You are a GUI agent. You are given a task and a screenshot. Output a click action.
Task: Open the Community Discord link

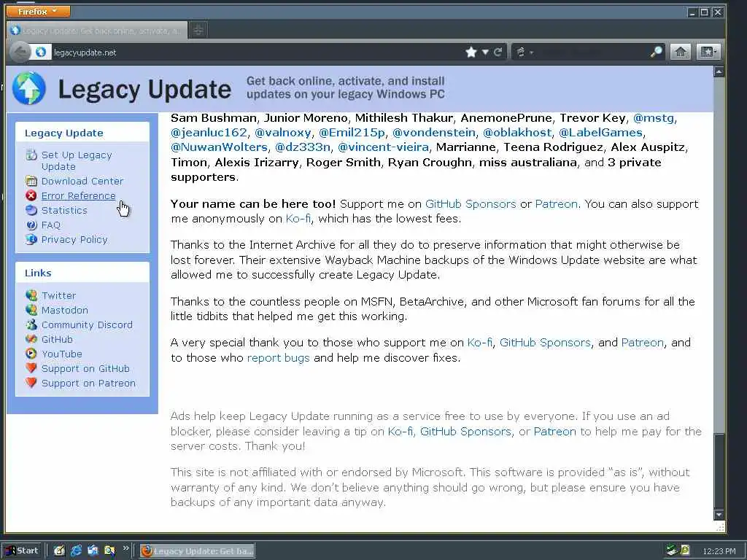point(88,324)
